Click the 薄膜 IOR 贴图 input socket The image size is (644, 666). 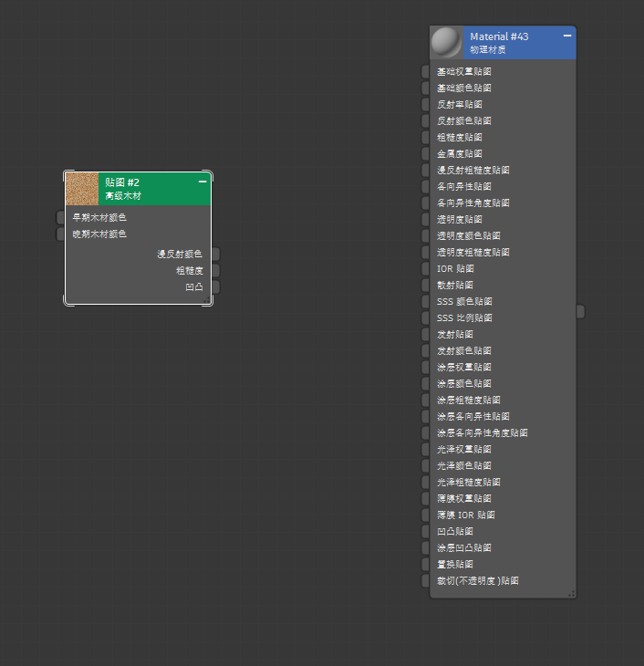click(425, 515)
